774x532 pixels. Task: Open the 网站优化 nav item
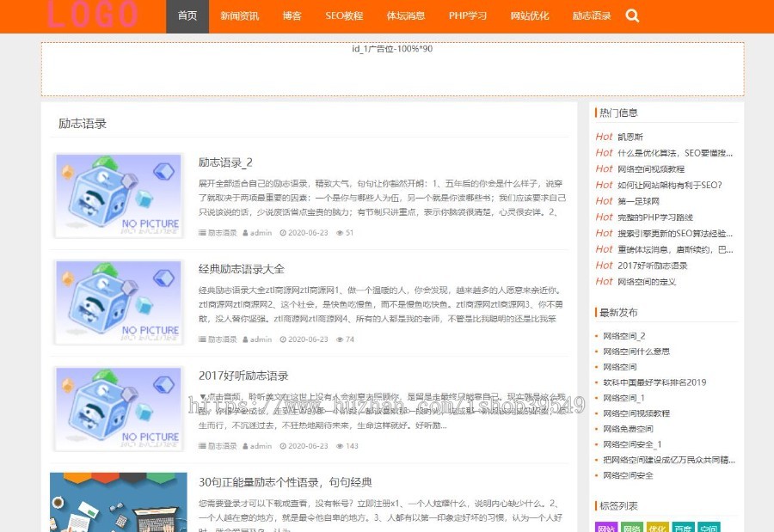[530, 16]
